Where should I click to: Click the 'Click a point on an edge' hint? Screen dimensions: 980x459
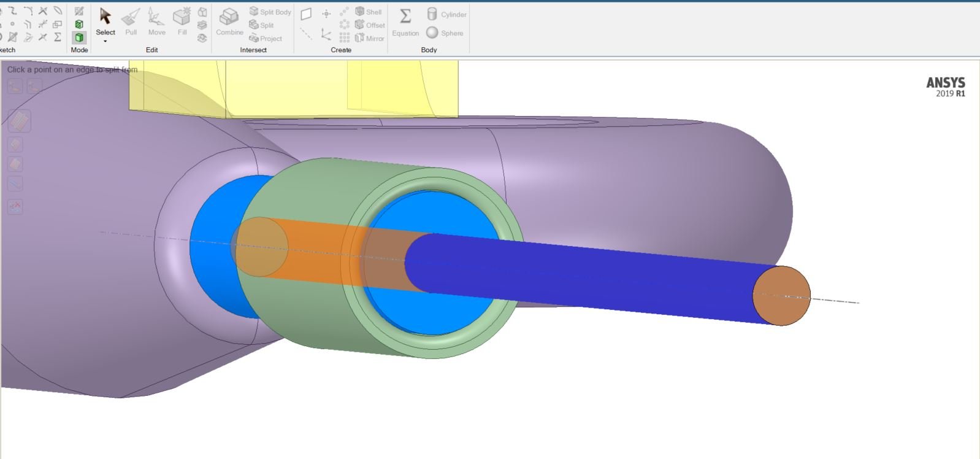[72, 69]
